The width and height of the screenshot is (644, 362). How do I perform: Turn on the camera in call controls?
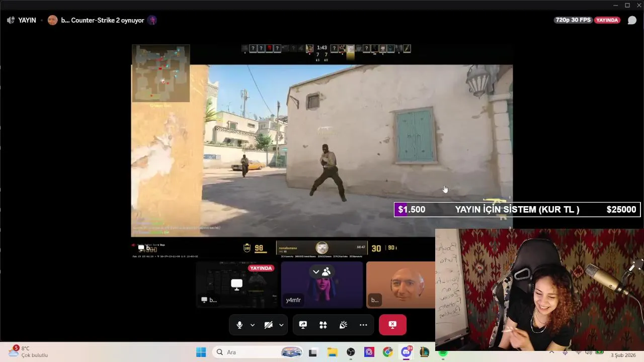coord(269,325)
